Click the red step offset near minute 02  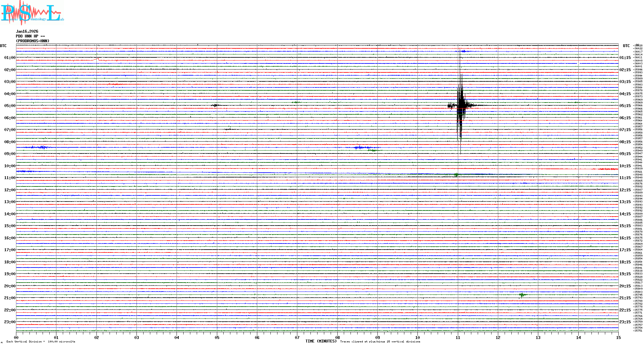[96, 59]
